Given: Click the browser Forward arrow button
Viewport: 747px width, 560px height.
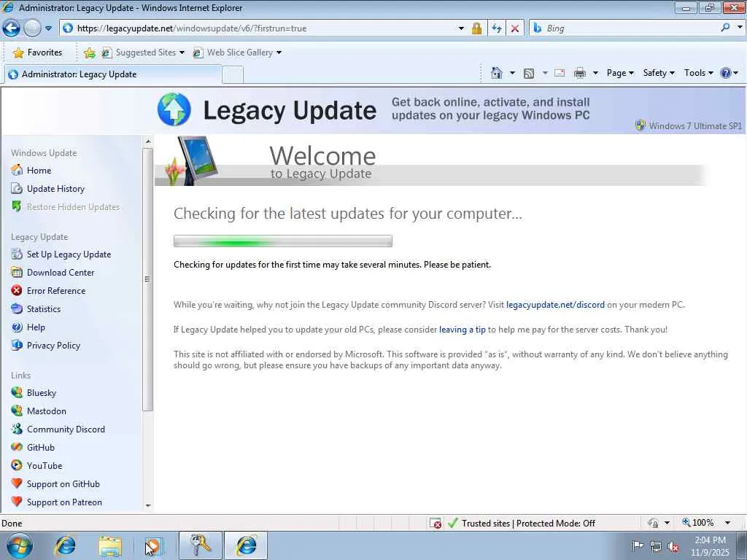Looking at the screenshot, I should click(x=32, y=28).
